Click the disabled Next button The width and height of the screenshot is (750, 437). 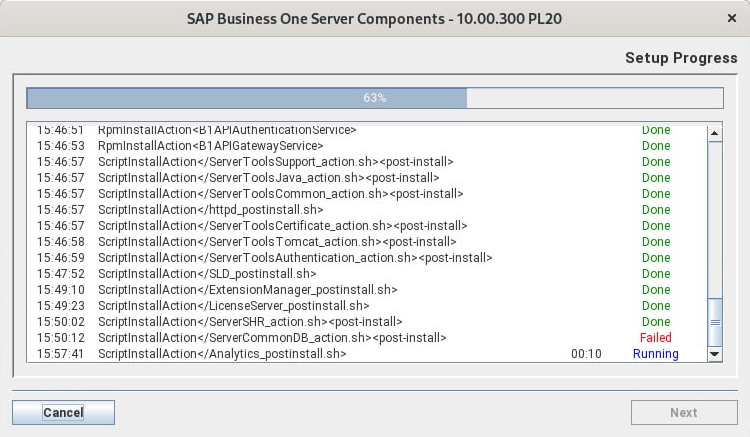coord(683,412)
